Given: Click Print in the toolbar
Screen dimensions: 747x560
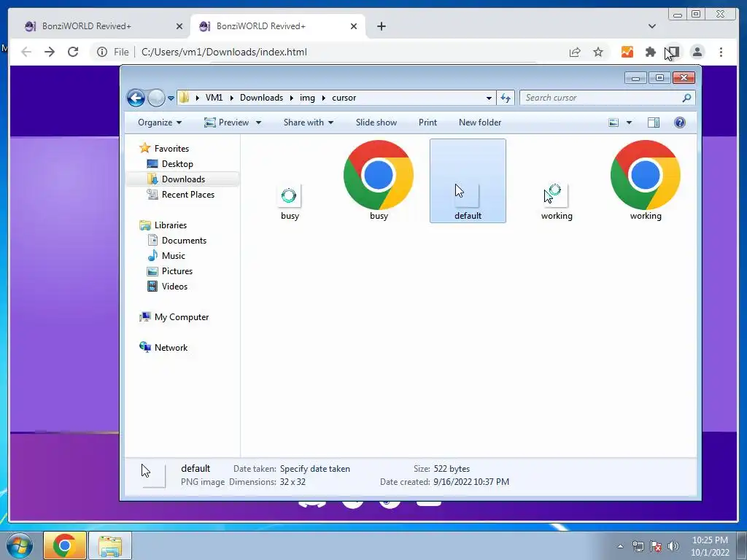Looking at the screenshot, I should pyautogui.click(x=427, y=122).
